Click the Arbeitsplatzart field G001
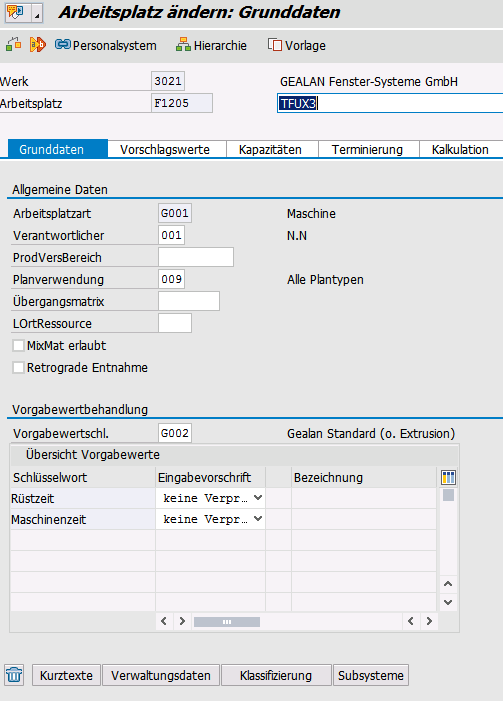The height and width of the screenshot is (701, 503). pos(175,213)
